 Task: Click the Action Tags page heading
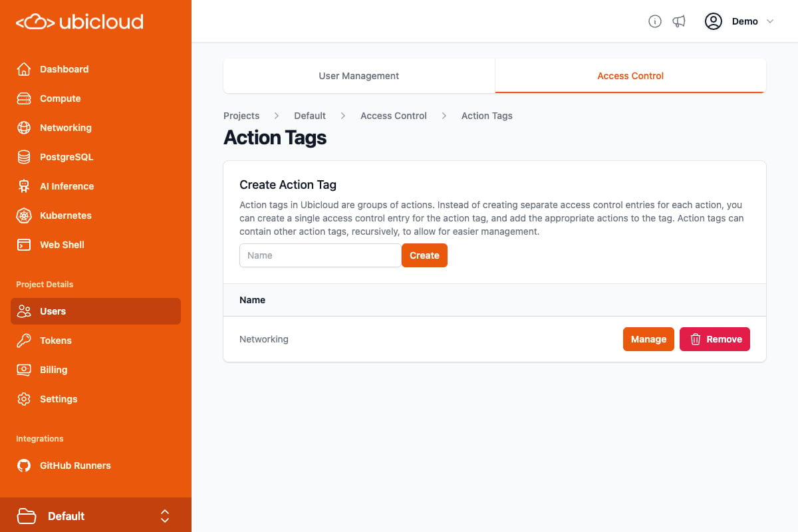275,138
